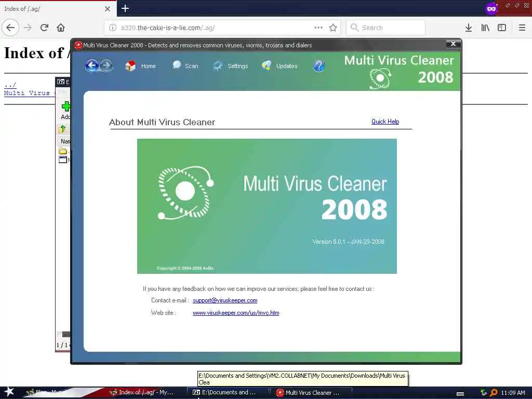Open the Settings section

tap(230, 66)
